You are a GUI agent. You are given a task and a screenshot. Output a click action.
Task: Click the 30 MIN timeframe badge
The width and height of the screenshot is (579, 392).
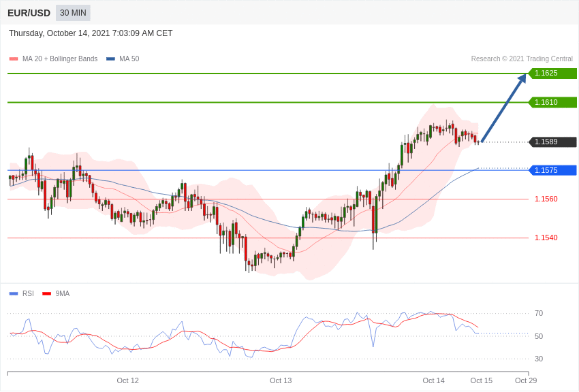point(73,13)
